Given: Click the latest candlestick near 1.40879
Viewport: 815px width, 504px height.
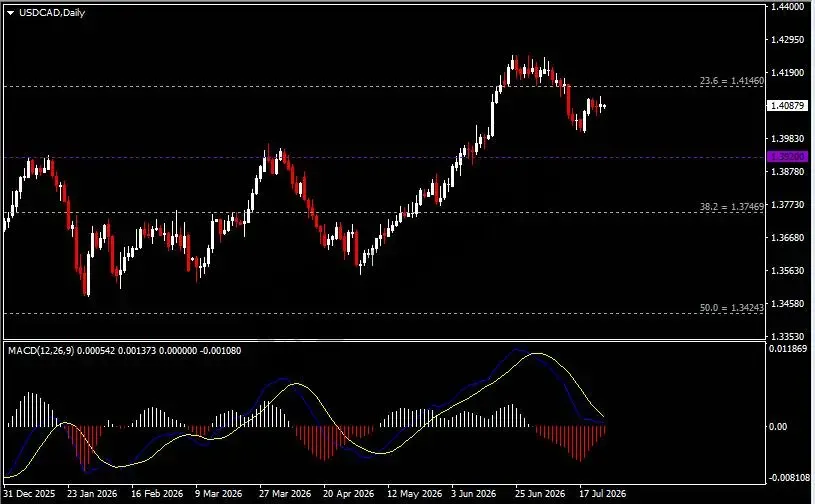Looking at the screenshot, I should pos(604,106).
